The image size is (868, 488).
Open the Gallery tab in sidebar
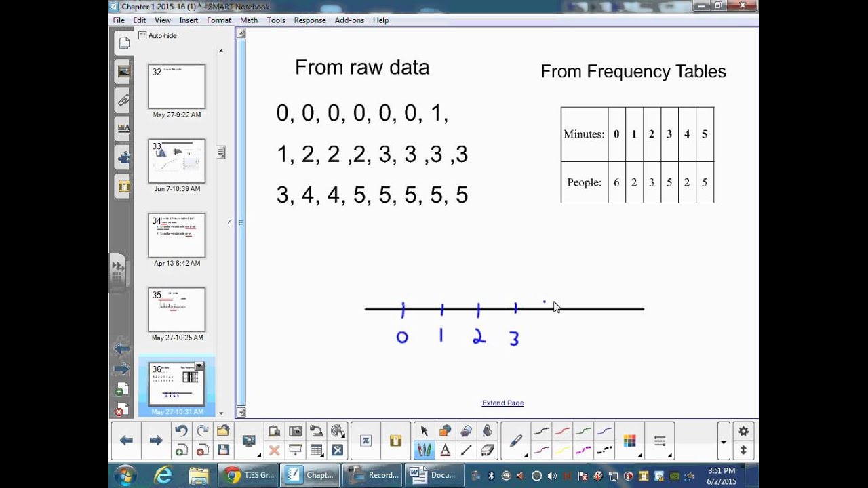[123, 71]
